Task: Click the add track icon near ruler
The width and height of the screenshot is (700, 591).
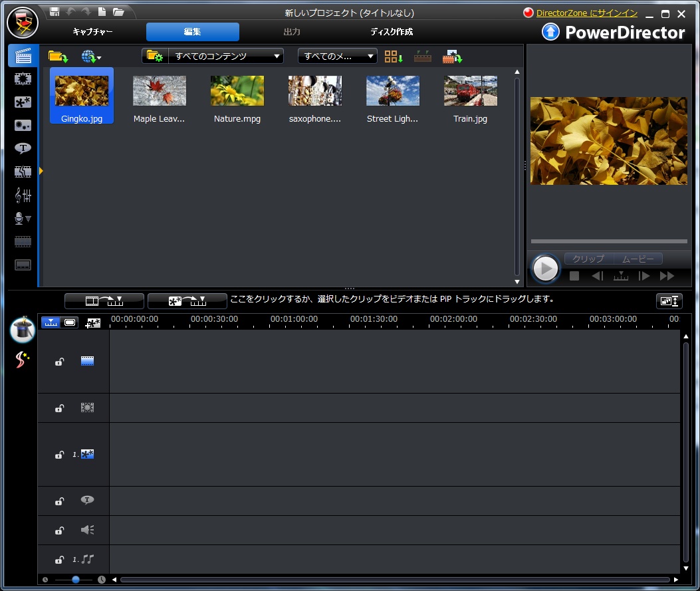Action: tap(93, 322)
